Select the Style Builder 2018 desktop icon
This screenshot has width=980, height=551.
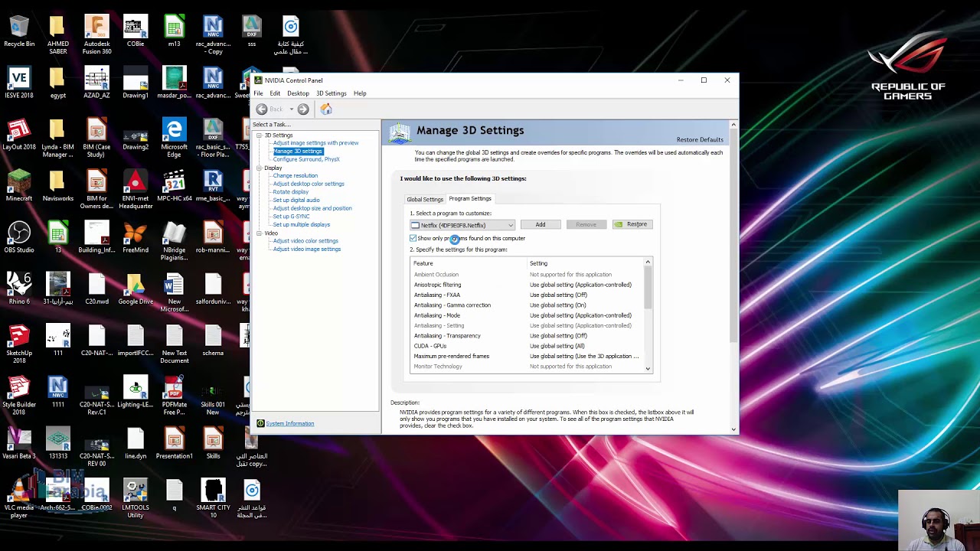[19, 396]
